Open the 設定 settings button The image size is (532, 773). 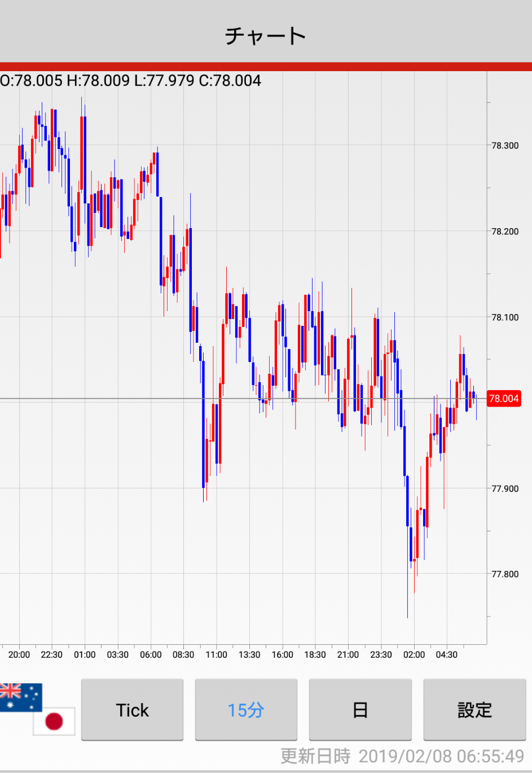474,710
